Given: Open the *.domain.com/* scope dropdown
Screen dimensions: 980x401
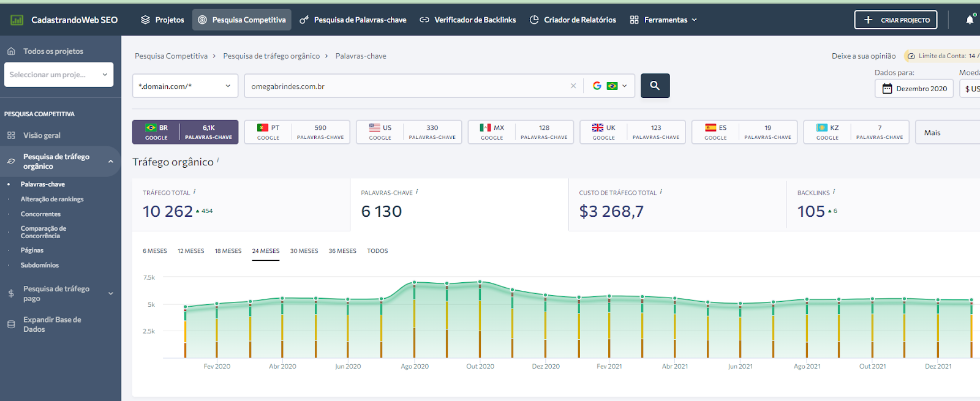Looking at the screenshot, I should [x=185, y=86].
